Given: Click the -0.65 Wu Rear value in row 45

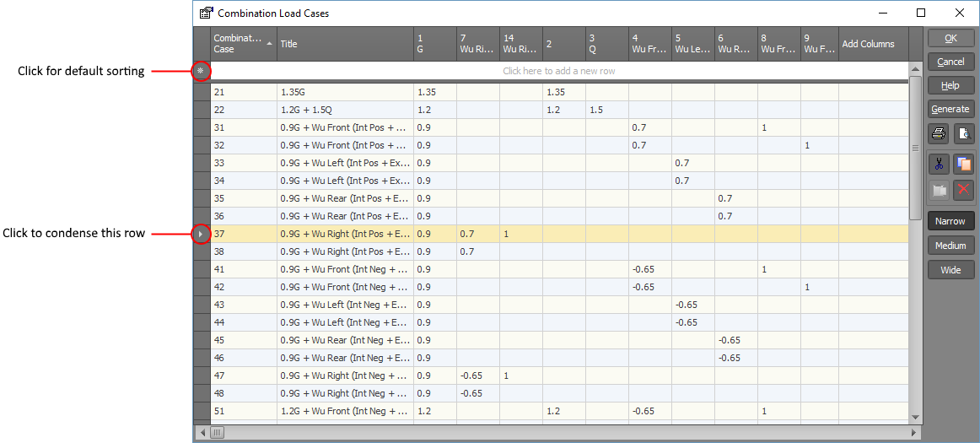Looking at the screenshot, I should (x=736, y=340).
